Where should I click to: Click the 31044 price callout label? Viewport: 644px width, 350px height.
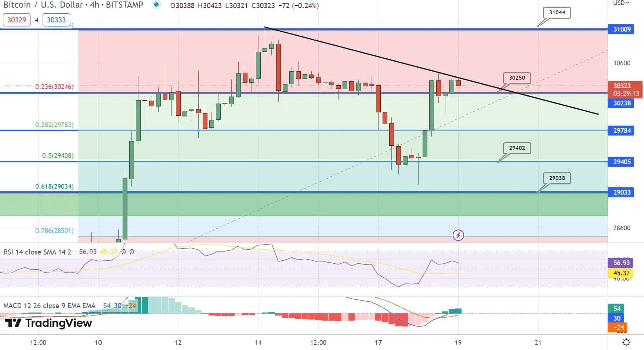pos(557,12)
